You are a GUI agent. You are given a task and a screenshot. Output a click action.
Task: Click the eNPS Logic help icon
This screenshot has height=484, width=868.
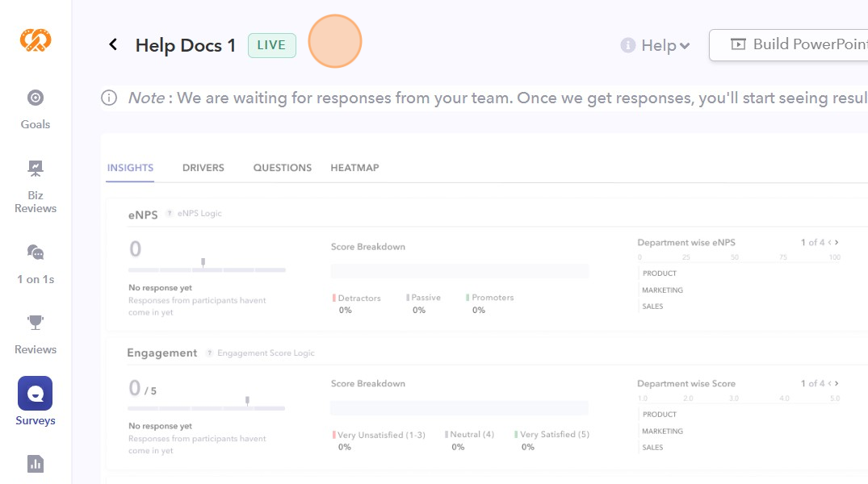(170, 214)
